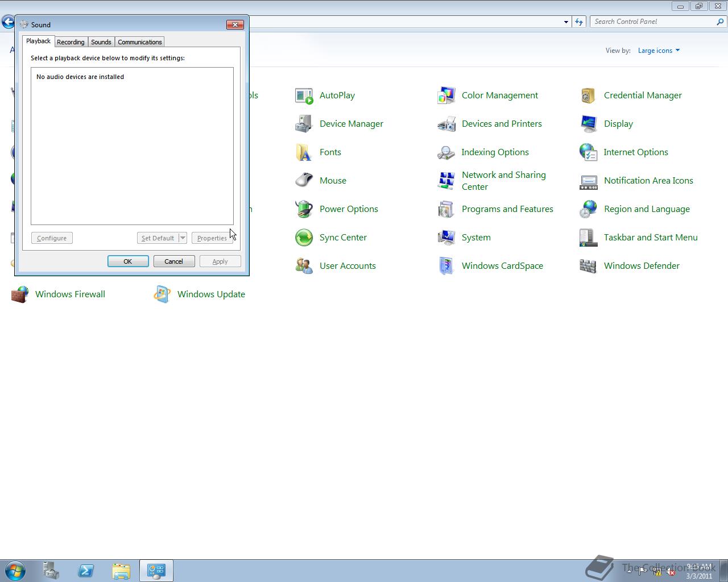Open Display settings icon
The image size is (728, 582).
(589, 124)
